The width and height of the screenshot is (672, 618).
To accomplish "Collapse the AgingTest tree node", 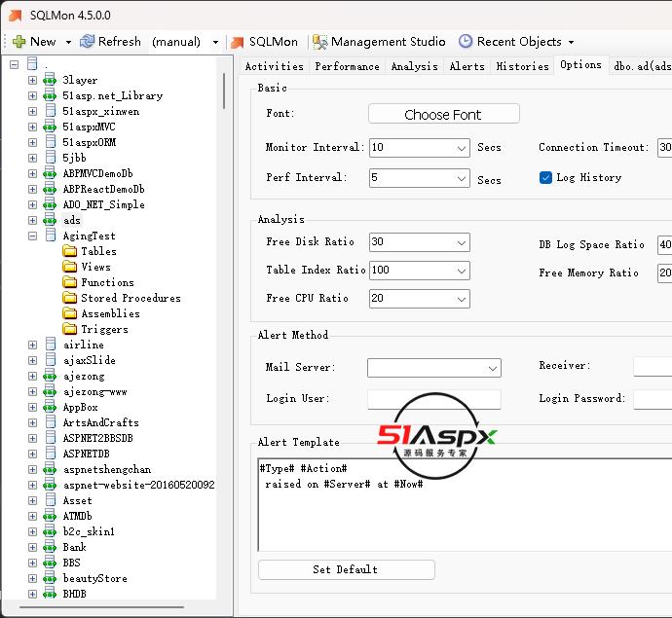I will [x=32, y=236].
